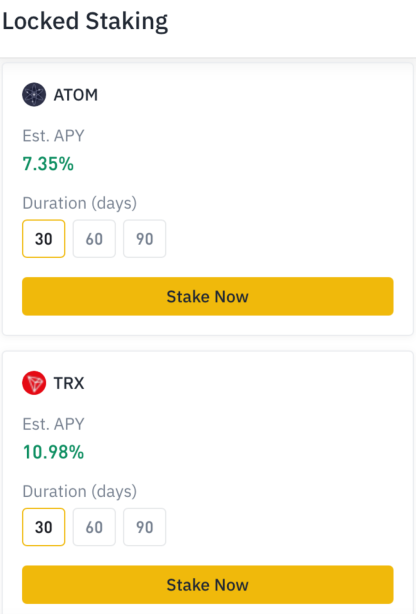Click the 7.35% estimated APY value

click(x=48, y=164)
